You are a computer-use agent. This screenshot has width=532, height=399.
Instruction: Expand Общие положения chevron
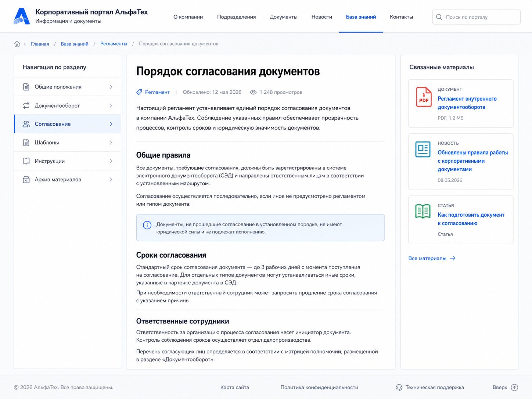(111, 87)
